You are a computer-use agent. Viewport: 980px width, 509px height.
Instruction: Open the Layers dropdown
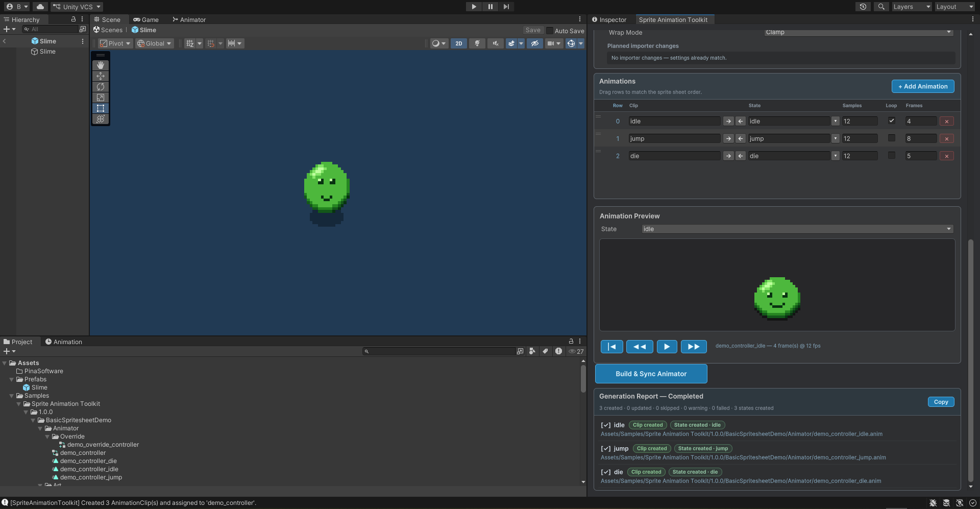pos(912,7)
